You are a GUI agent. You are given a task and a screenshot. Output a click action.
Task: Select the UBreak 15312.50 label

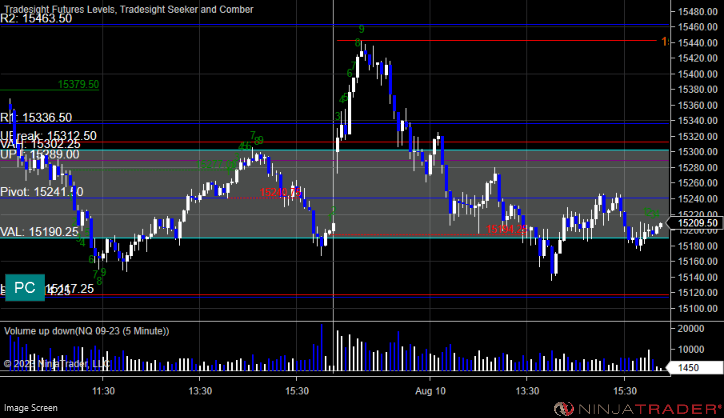[48, 136]
